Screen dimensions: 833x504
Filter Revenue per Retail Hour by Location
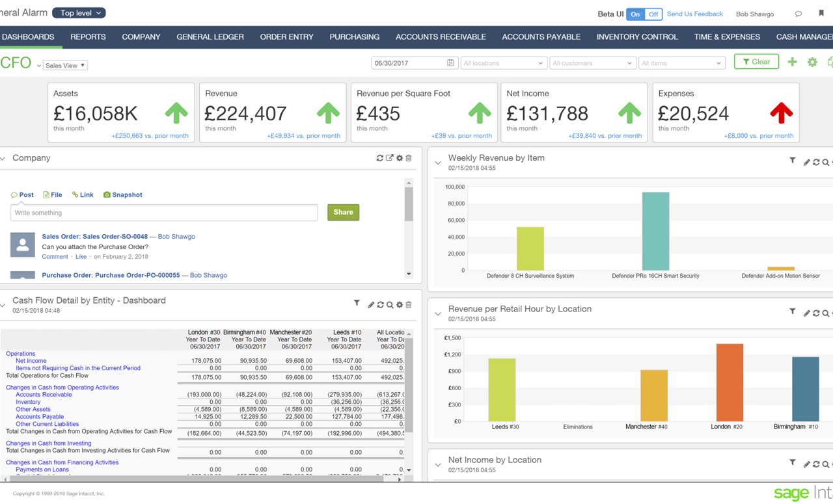[x=793, y=312]
